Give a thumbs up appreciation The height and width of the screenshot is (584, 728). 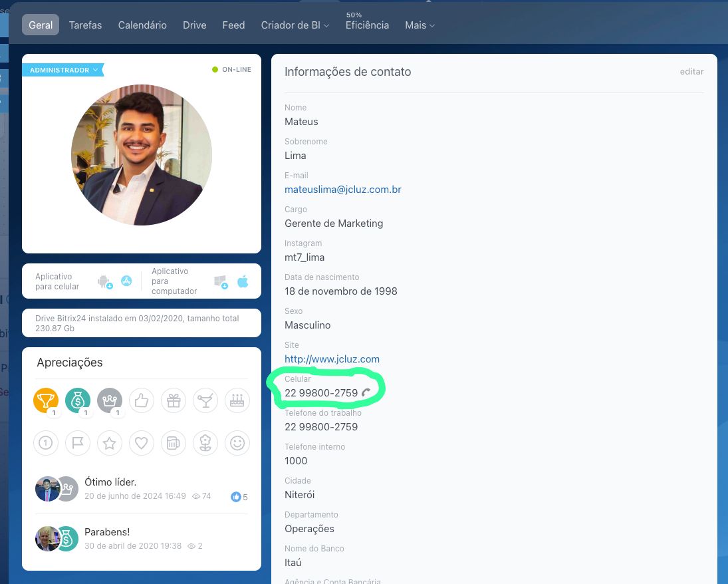(142, 400)
